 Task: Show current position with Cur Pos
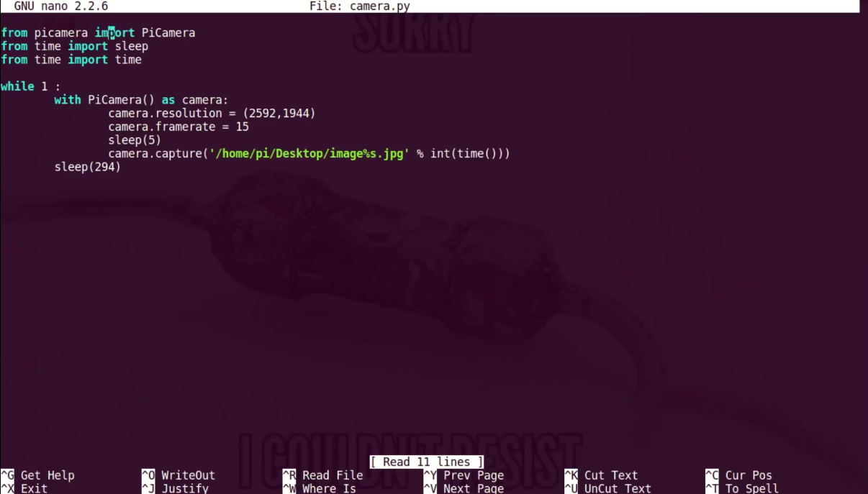click(x=748, y=475)
